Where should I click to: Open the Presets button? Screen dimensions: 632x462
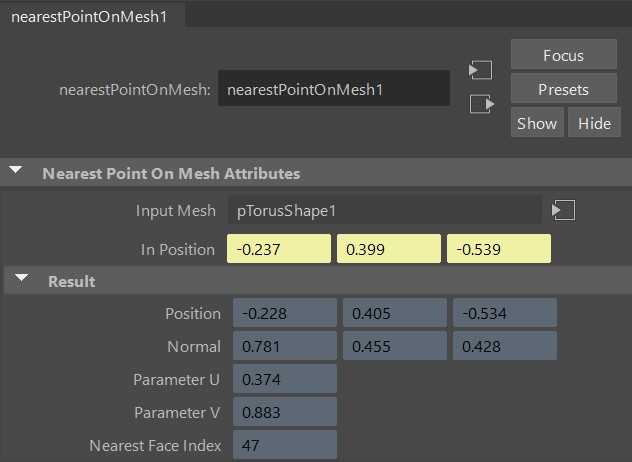563,89
